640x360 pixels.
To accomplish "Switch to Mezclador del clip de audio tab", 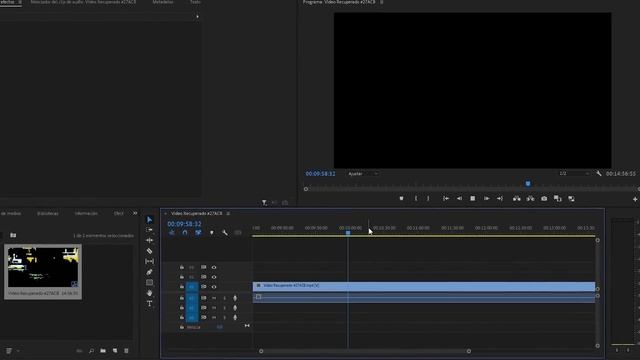I will point(84,2).
